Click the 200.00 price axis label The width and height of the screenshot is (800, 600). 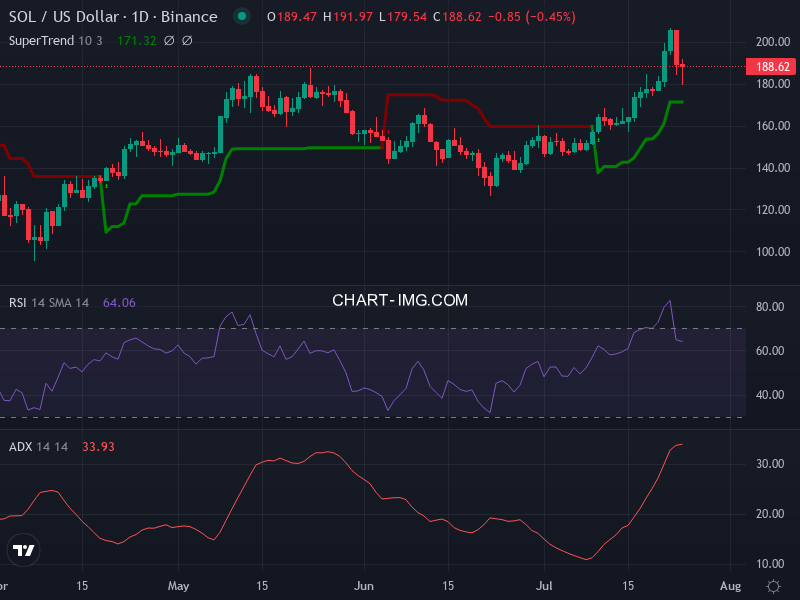(x=772, y=42)
